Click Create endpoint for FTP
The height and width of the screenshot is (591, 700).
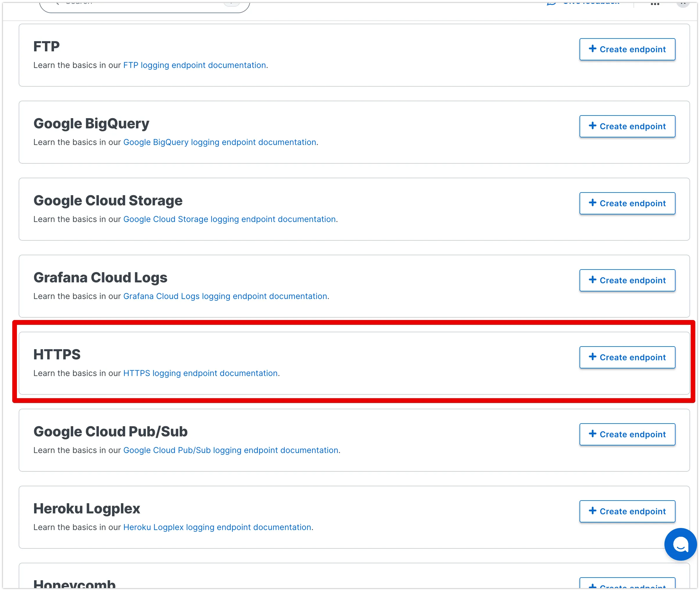pyautogui.click(x=627, y=49)
